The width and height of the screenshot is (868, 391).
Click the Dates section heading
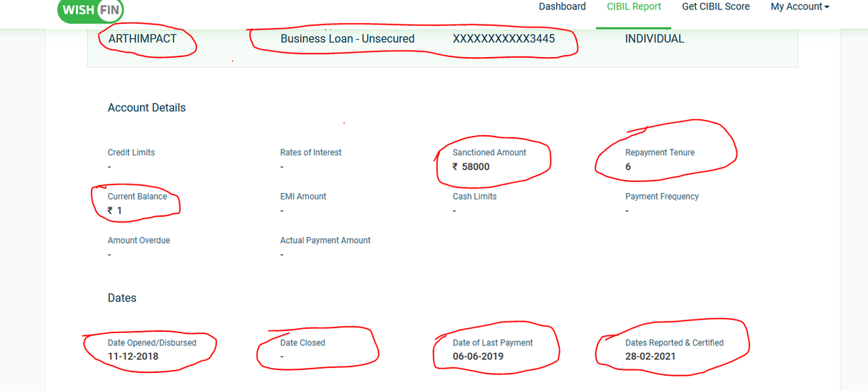click(122, 298)
